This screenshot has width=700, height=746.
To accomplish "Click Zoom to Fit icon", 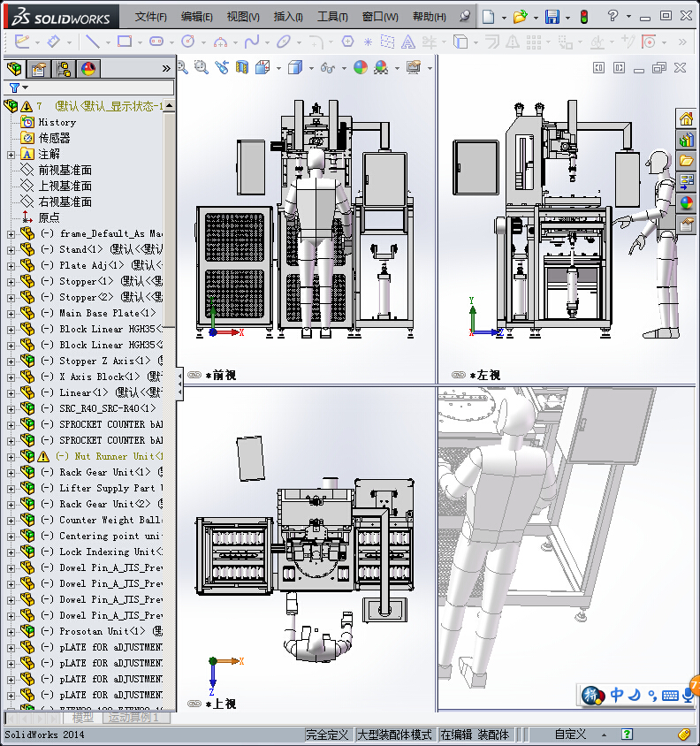I will (x=183, y=67).
